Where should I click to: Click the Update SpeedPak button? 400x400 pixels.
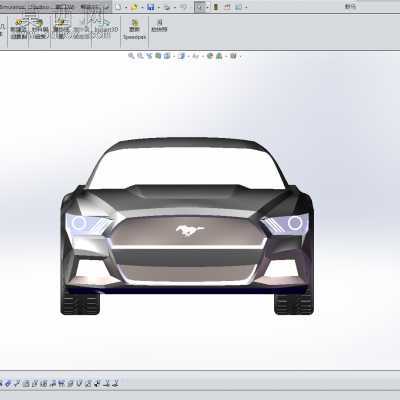point(134,29)
